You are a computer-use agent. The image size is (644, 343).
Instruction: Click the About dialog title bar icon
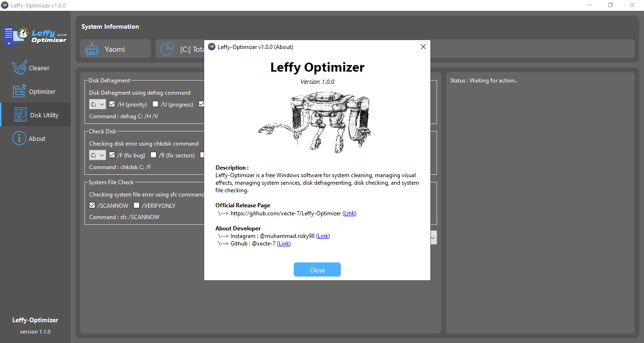212,47
